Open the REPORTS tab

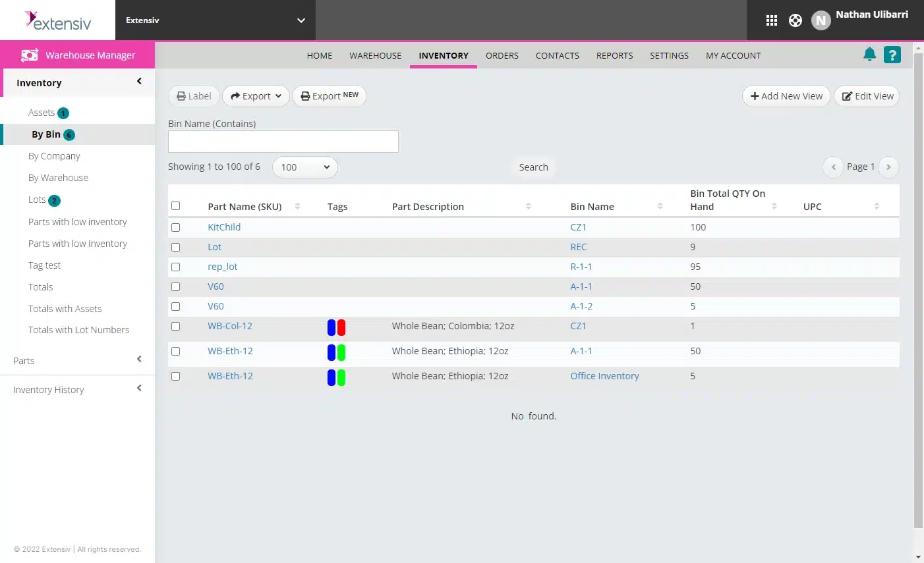point(614,55)
